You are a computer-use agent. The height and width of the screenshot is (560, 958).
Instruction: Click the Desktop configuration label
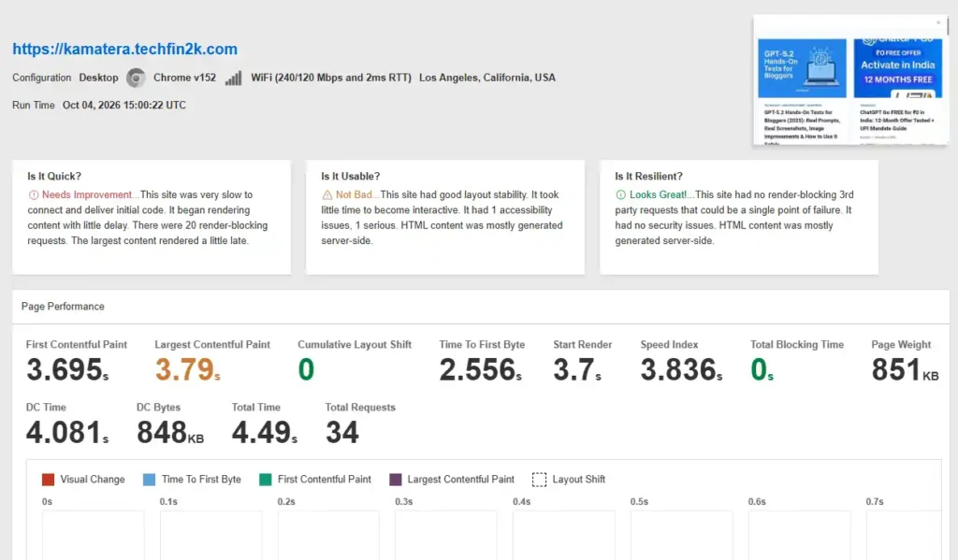[98, 79]
